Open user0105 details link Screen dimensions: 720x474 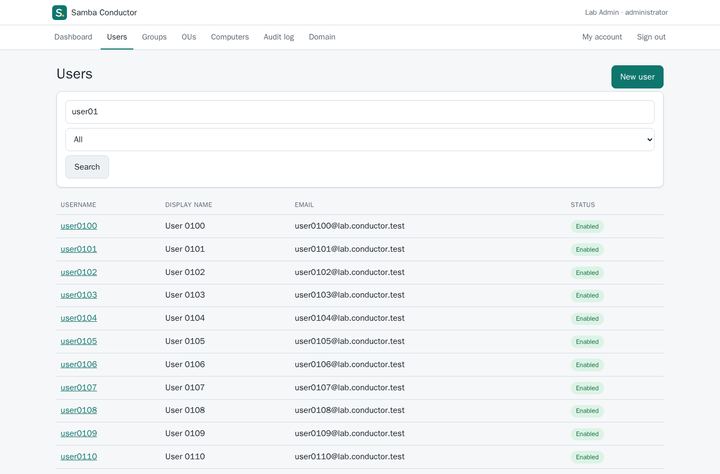point(79,341)
